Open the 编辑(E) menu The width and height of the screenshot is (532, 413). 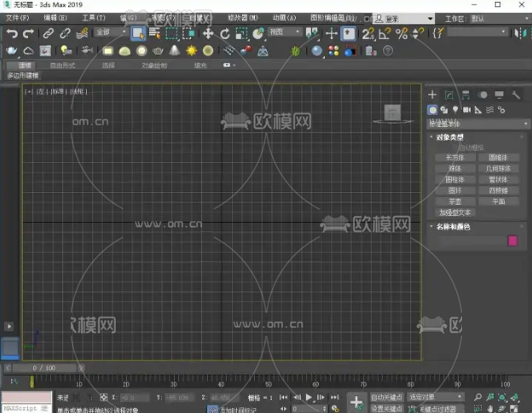point(55,18)
